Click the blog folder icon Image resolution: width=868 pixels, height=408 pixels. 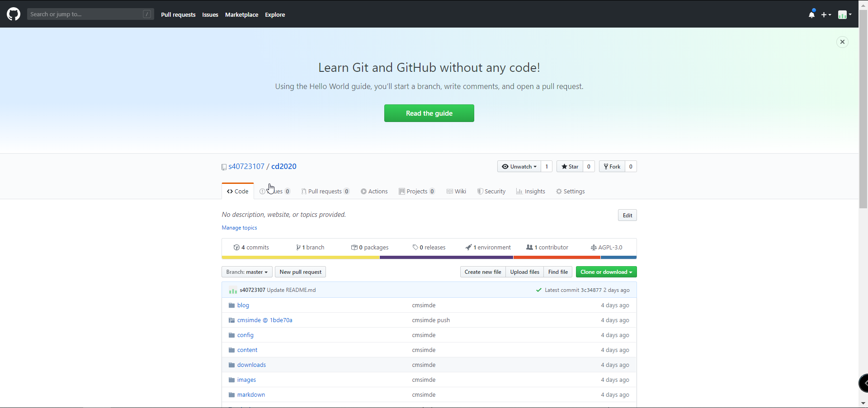(x=231, y=305)
